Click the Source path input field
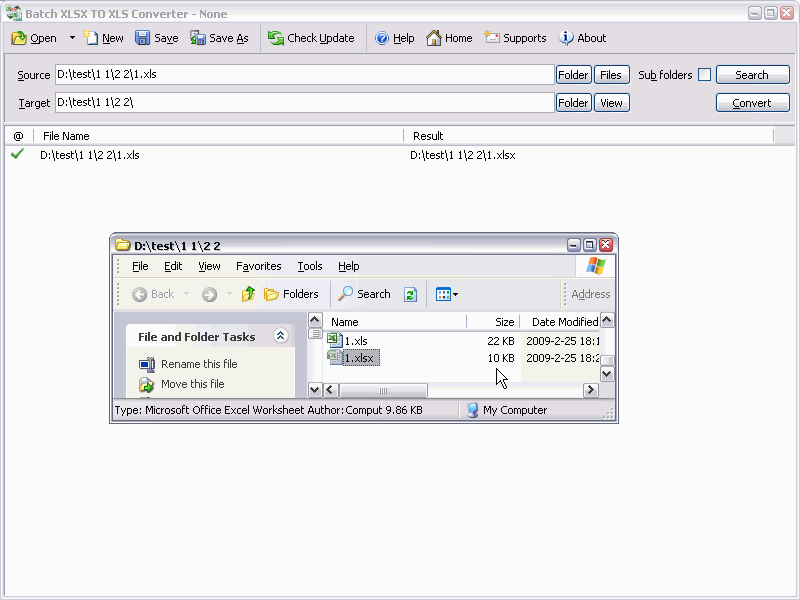Image resolution: width=800 pixels, height=600 pixels. (305, 74)
